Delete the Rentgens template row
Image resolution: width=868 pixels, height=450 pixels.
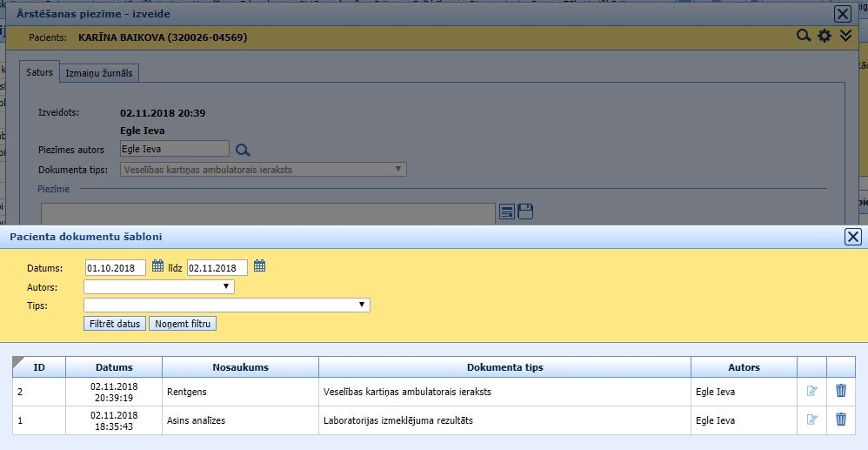841,392
